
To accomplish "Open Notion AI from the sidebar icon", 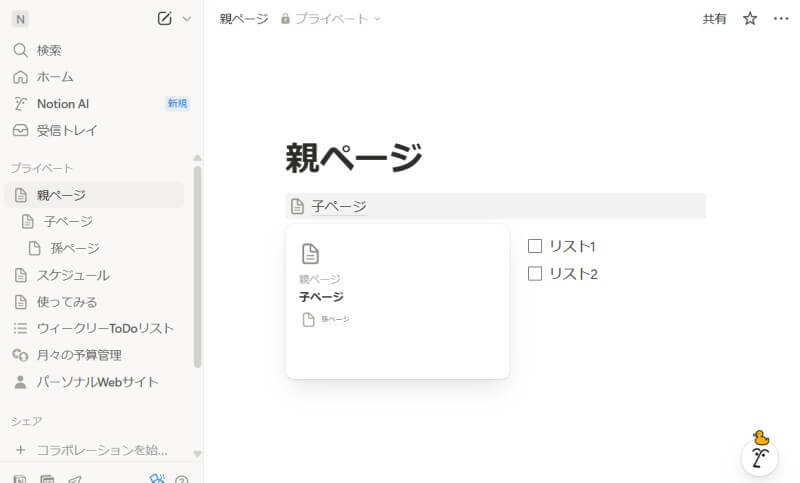I will (x=20, y=104).
